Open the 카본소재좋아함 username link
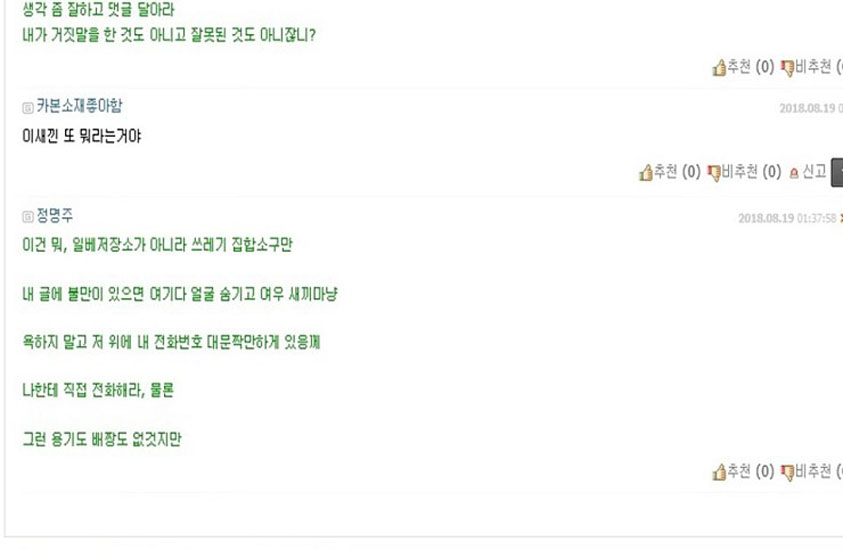Screen dimensions: 843x550 pyautogui.click(x=80, y=106)
